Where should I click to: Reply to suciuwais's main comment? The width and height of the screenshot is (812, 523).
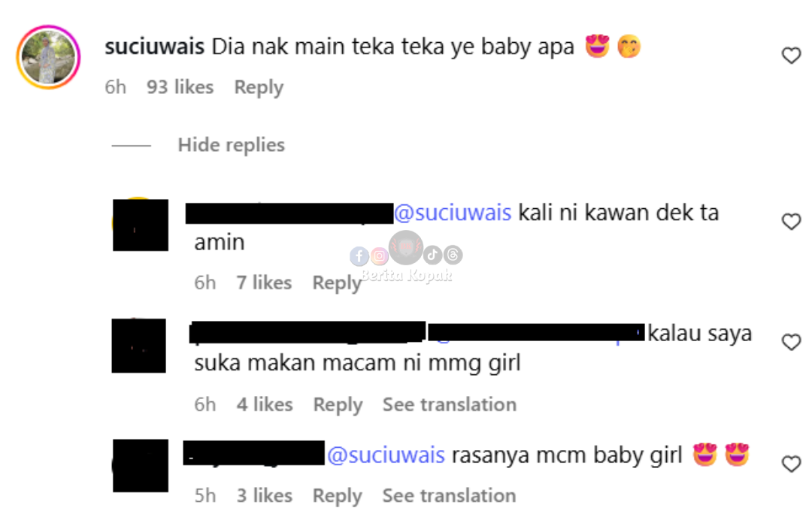coord(259,87)
